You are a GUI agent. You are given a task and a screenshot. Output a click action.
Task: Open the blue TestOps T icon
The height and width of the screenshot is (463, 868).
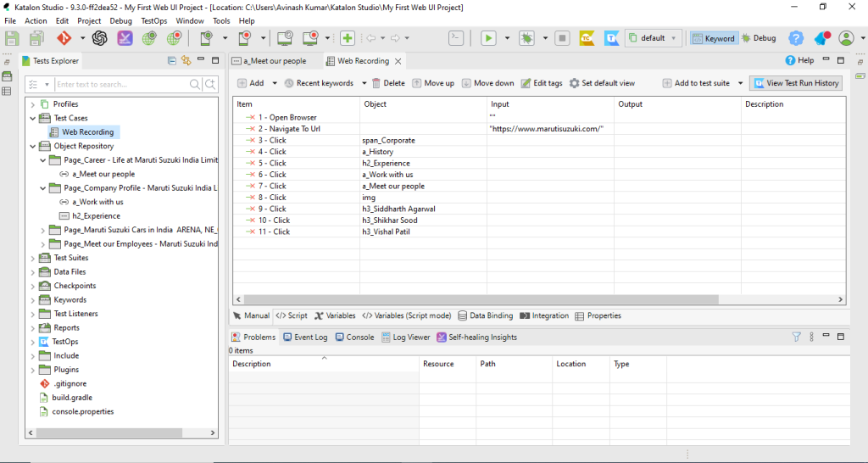(612, 38)
